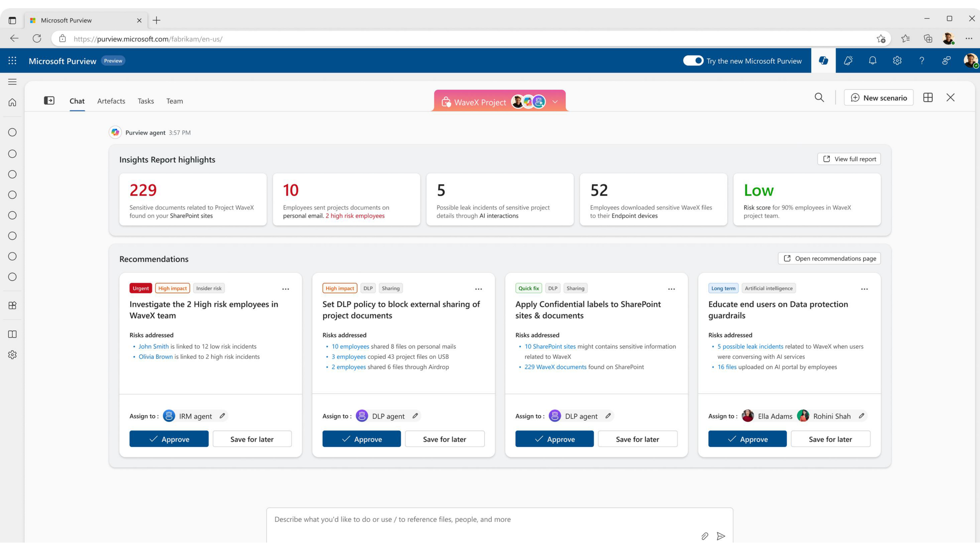Click the browser back arrow
Screen dimensions: 980x551
(x=14, y=39)
